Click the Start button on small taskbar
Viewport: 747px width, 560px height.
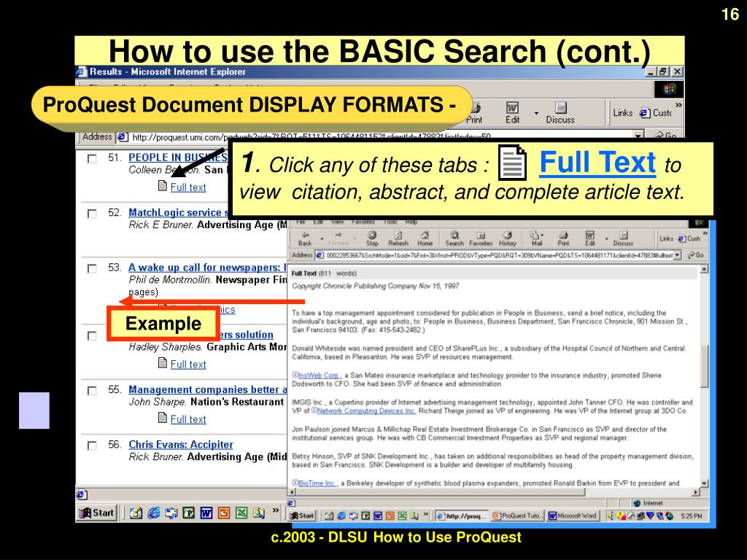click(x=302, y=516)
